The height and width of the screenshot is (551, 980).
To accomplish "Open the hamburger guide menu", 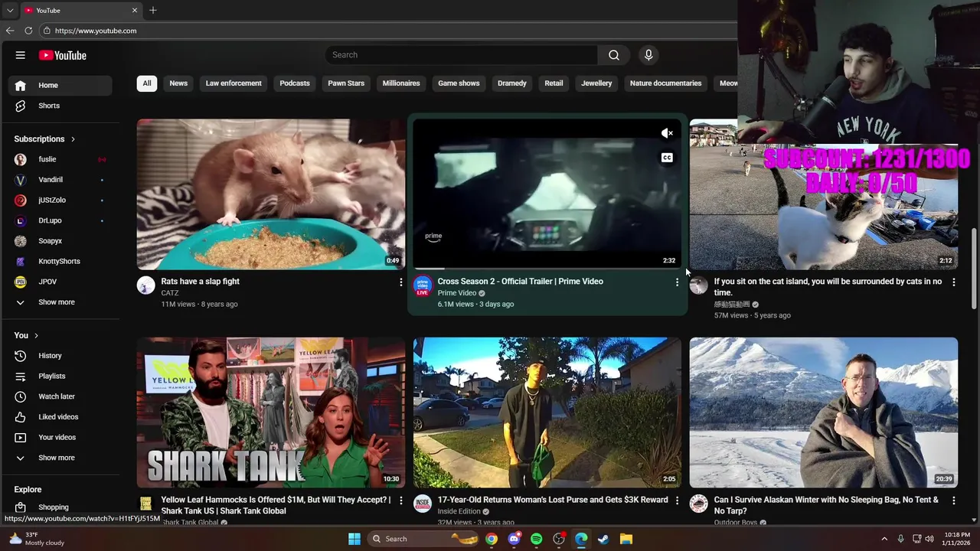I will pos(21,55).
